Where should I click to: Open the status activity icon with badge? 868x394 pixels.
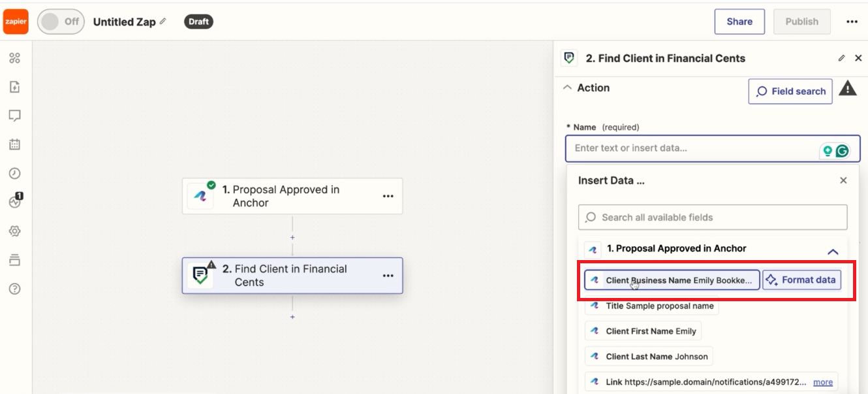16,201
